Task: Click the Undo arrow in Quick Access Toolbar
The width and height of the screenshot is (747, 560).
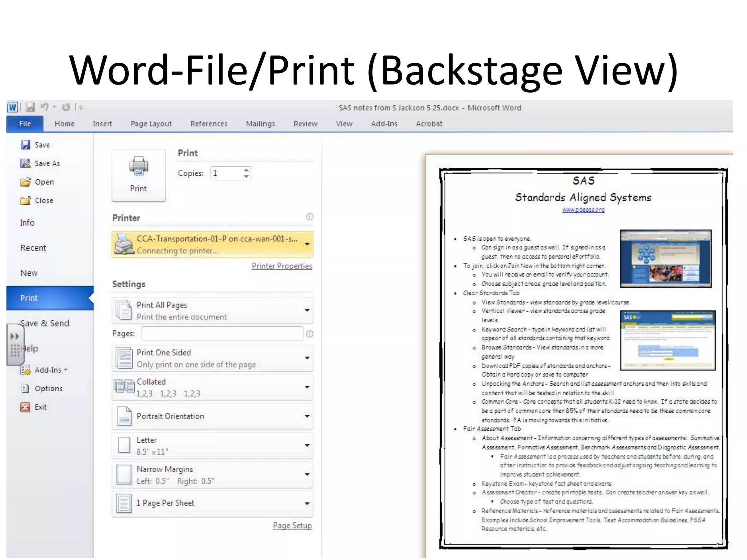Action: pos(44,107)
